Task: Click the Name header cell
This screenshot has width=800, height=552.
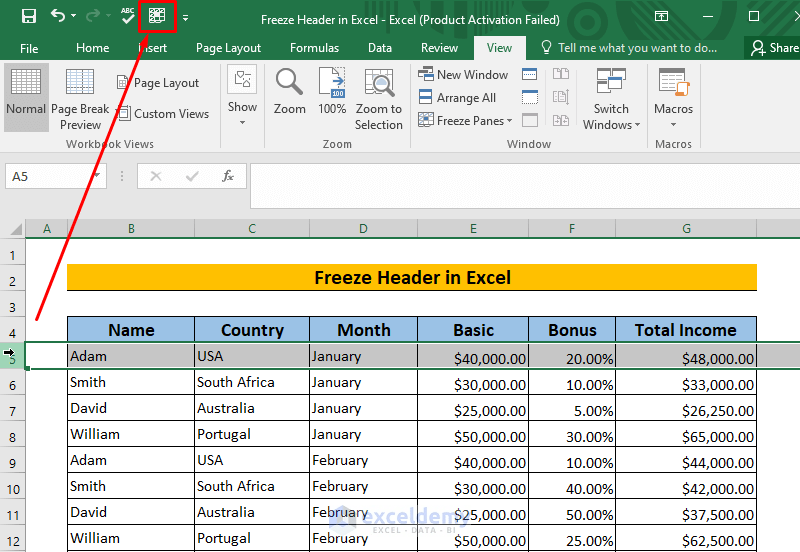Action: click(x=131, y=330)
